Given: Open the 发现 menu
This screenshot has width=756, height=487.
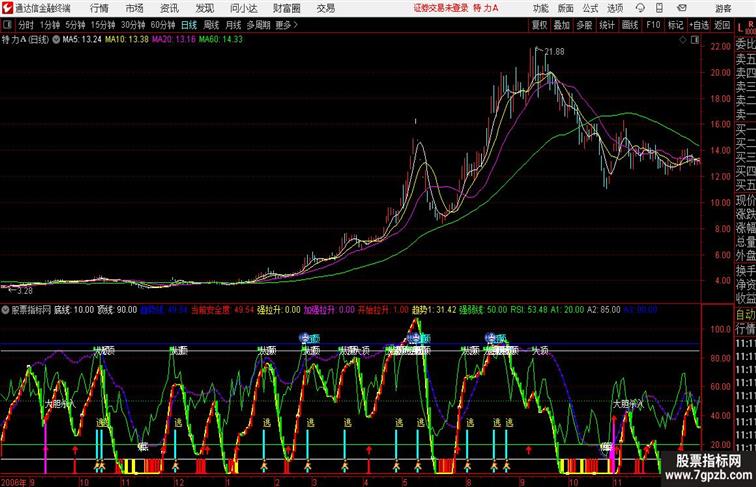Looking at the screenshot, I should 204,8.
